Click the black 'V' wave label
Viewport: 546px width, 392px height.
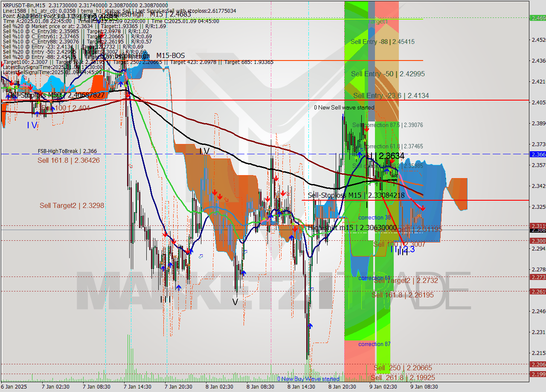coord(235,302)
